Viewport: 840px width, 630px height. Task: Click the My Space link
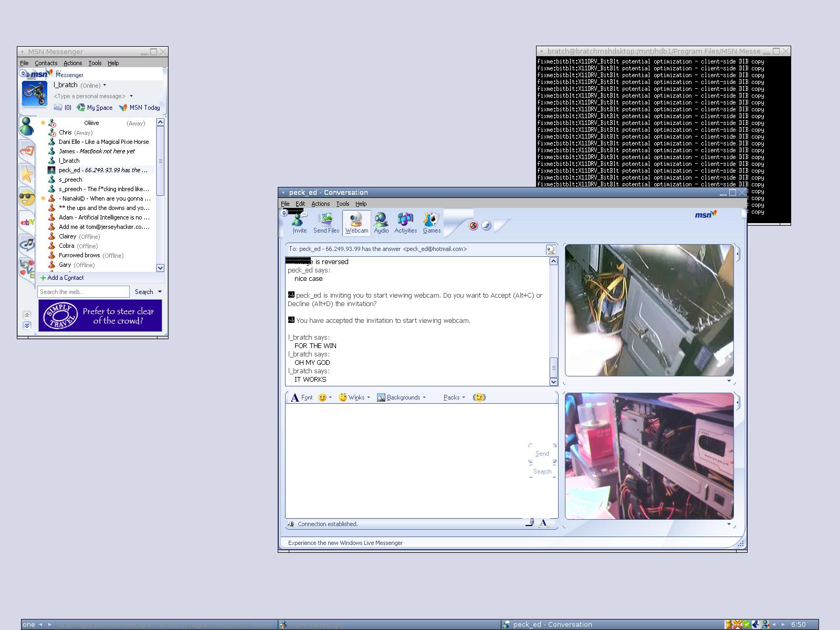click(x=95, y=108)
